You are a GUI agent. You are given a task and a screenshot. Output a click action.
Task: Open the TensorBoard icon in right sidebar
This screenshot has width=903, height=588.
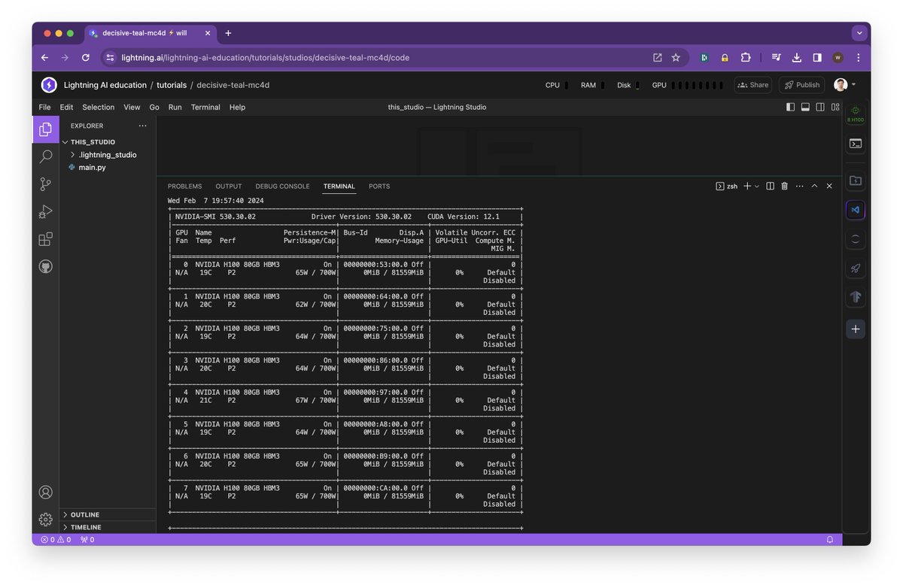pyautogui.click(x=856, y=298)
